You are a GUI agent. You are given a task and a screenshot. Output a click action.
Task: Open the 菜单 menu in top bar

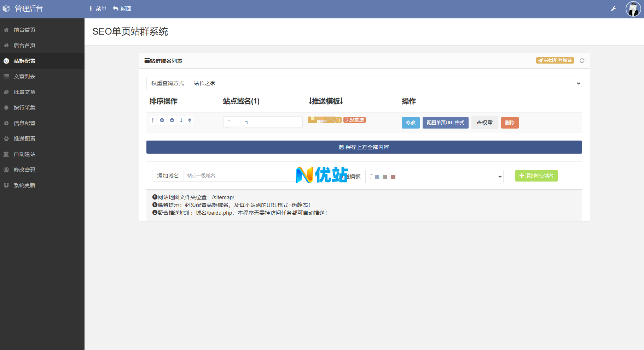click(98, 9)
